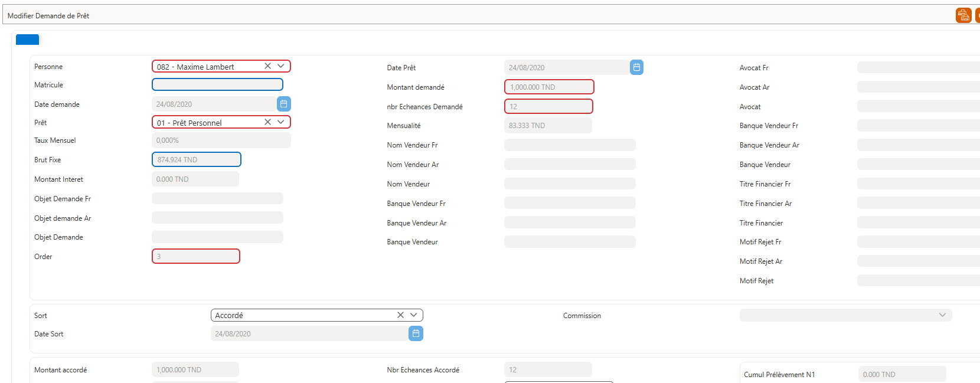
Task: Clear the Prêt selection with X
Action: point(267,122)
